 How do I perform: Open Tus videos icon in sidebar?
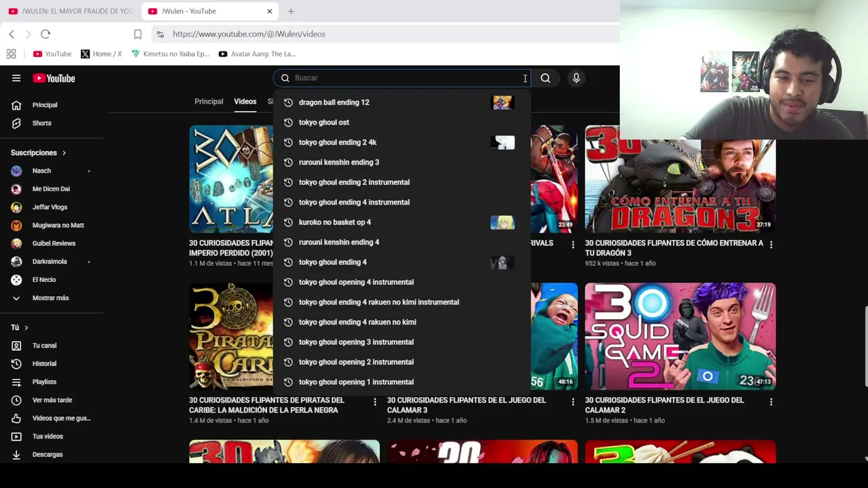(x=16, y=436)
